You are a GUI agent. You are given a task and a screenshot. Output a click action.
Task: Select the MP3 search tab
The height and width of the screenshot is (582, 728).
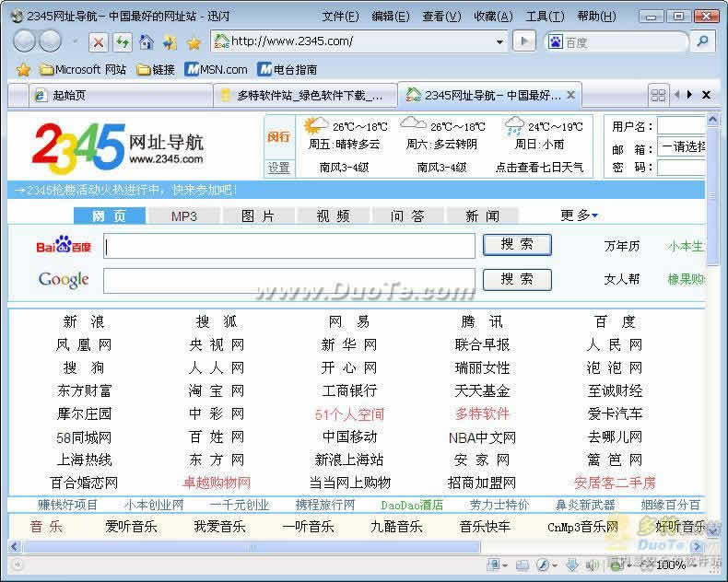183,215
